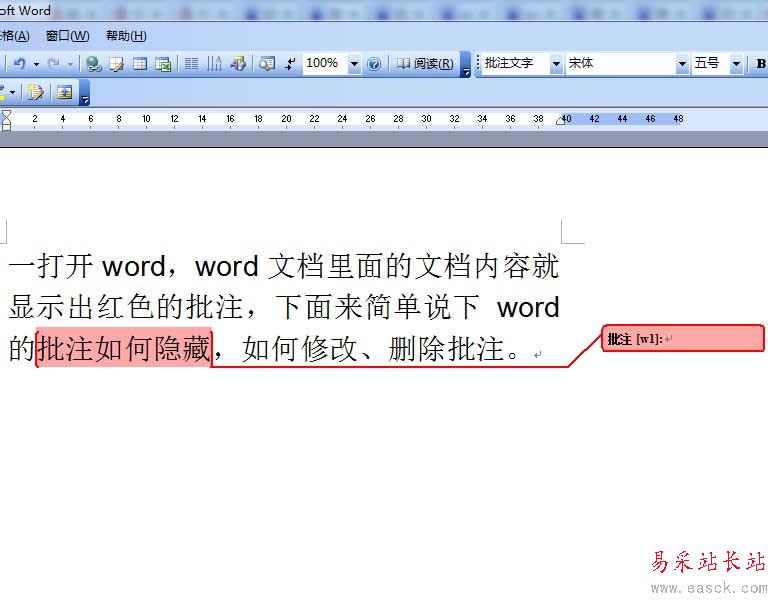Open the 表格(A) menu
Image resolution: width=768 pixels, height=603 pixels.
tap(15, 36)
